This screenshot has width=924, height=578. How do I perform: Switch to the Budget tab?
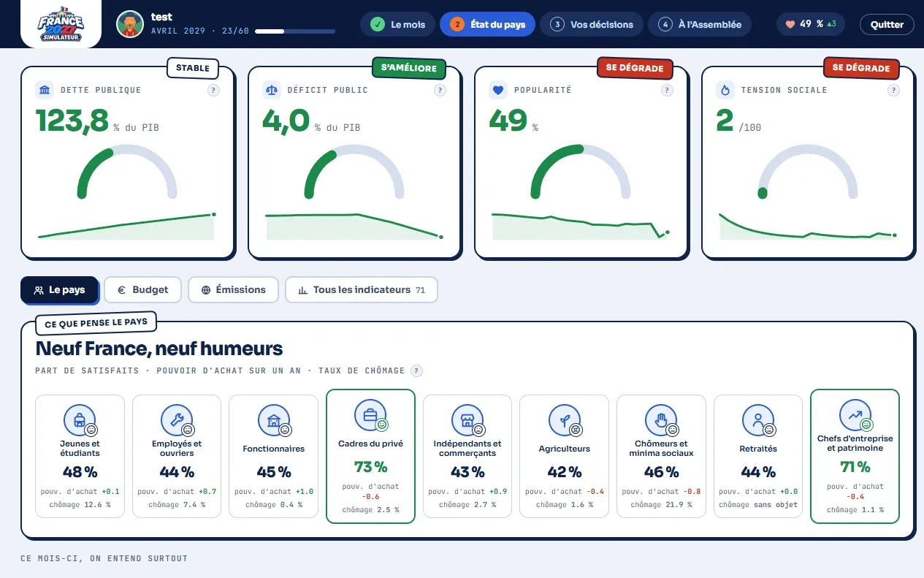[143, 290]
